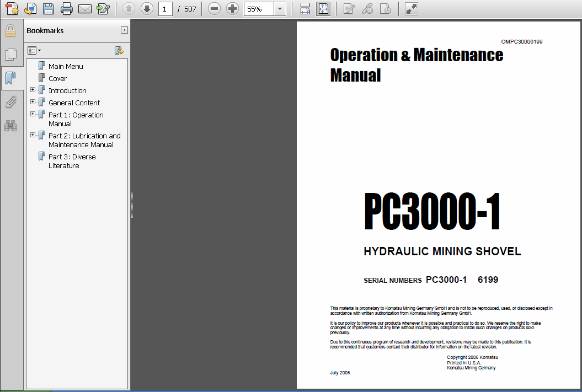Click the navigation pane resize handle
This screenshot has height=392, width=582.
click(x=132, y=205)
